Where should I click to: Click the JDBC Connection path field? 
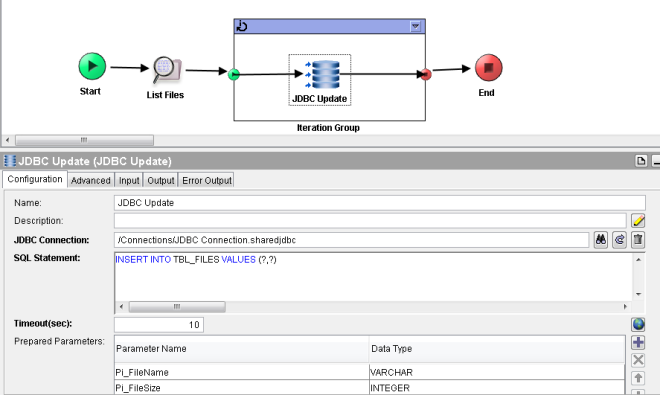tap(351, 240)
